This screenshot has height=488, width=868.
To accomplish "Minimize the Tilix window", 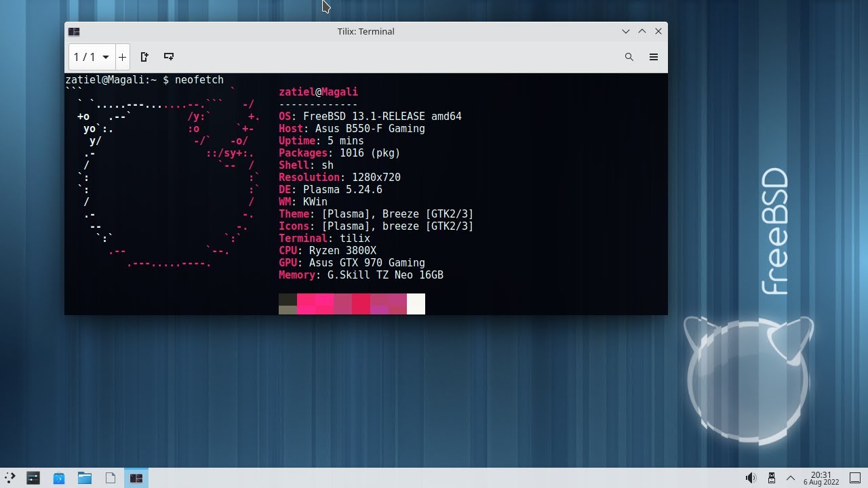I will pos(626,31).
